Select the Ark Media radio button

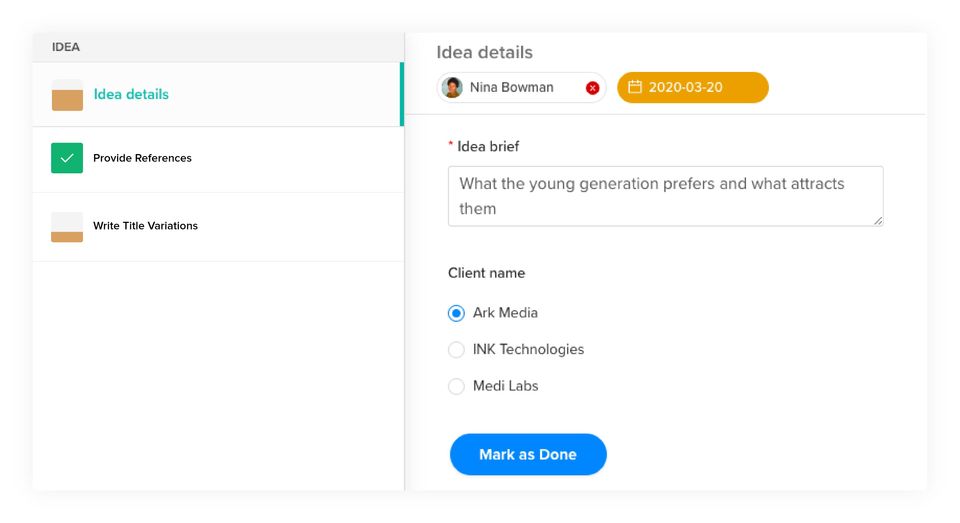pos(456,313)
